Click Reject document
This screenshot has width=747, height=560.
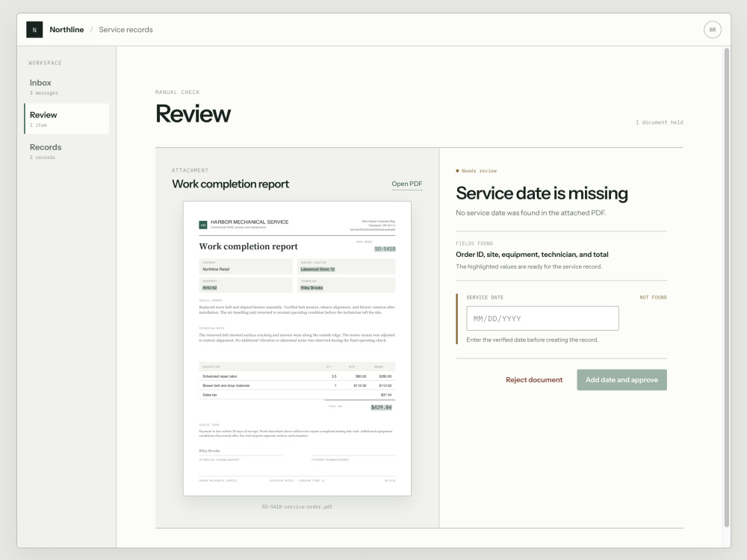pyautogui.click(x=534, y=380)
